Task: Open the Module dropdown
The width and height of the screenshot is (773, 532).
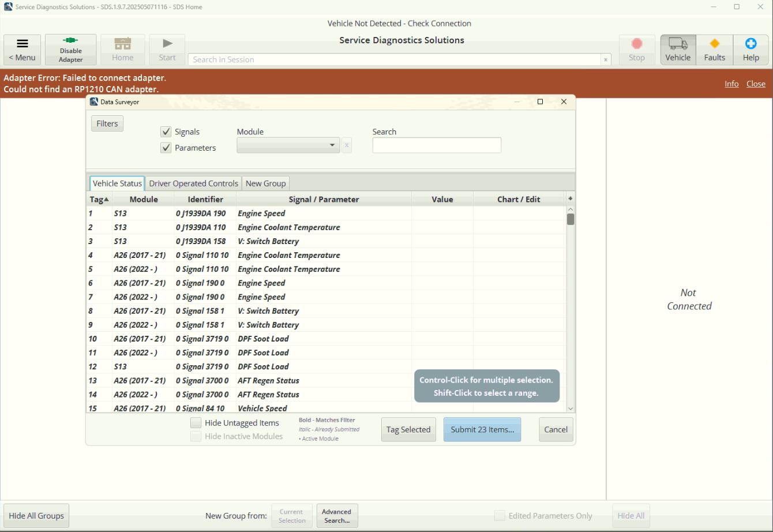Action: [332, 145]
